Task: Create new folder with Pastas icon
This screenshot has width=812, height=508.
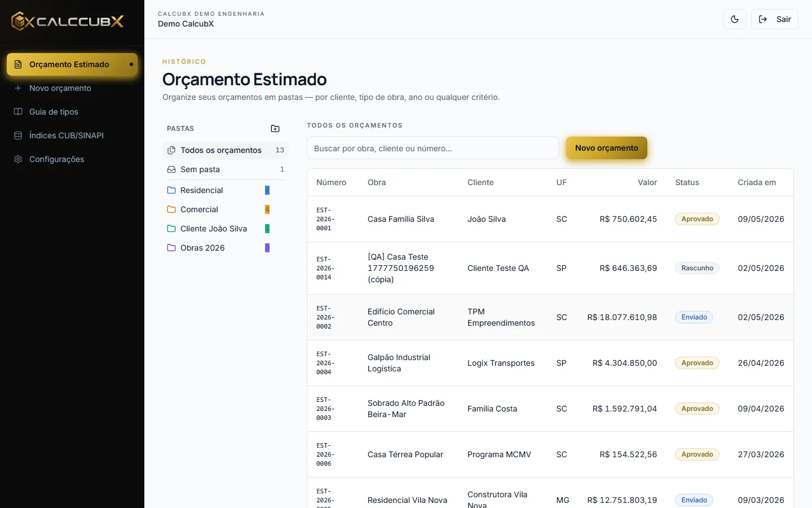Action: 275,129
